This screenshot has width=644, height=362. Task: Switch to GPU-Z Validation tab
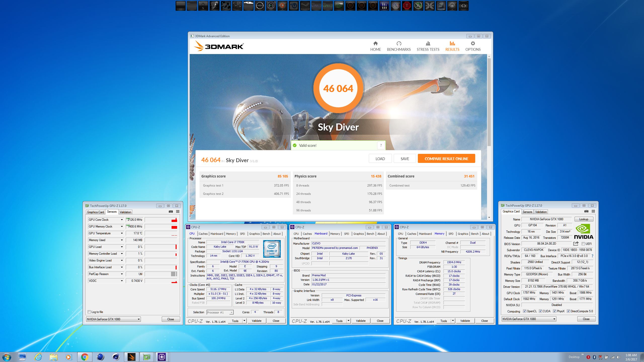[125, 212]
